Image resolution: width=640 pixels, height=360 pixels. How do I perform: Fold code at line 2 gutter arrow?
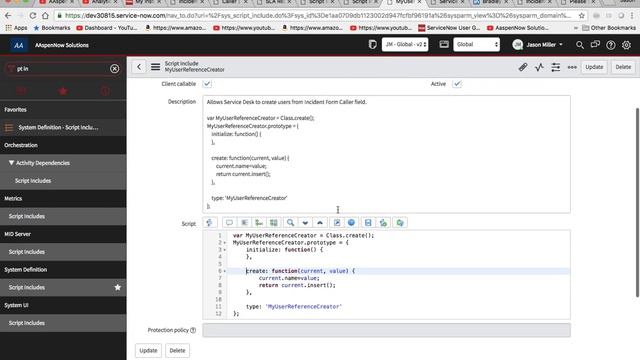coord(224,243)
